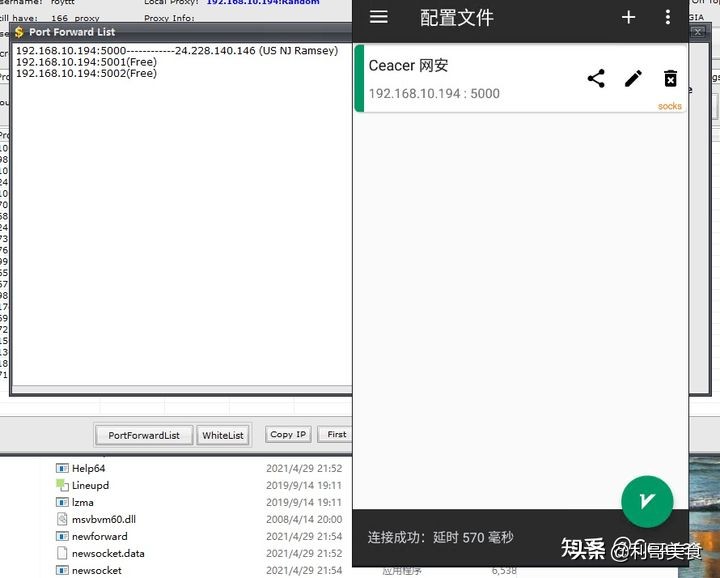This screenshot has width=720, height=578.
Task: Click the lzma file icon
Action: coord(62,502)
